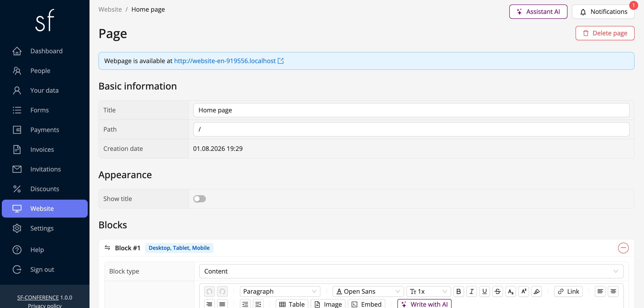This screenshot has width=644, height=308.
Task: Open Your data in sidebar
Action: (45, 90)
